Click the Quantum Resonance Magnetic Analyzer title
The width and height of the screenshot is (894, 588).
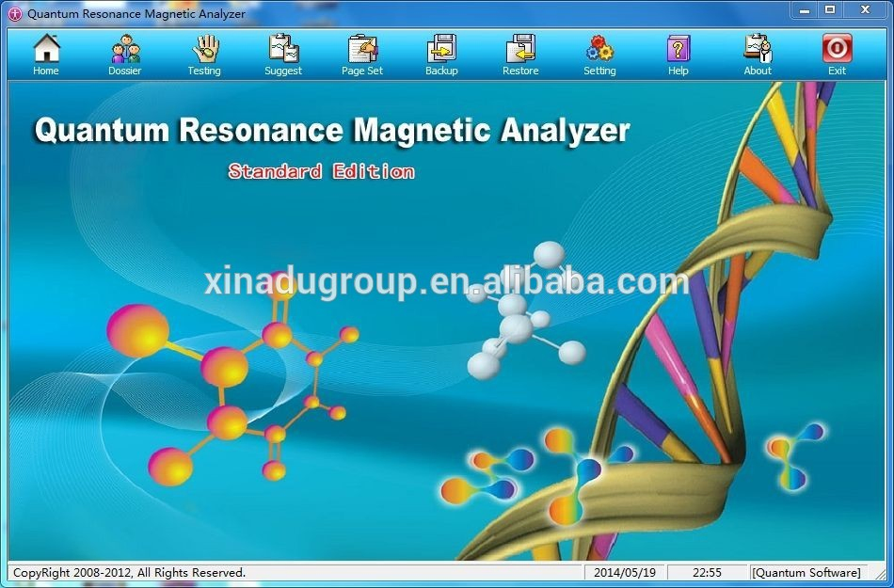coord(332,131)
